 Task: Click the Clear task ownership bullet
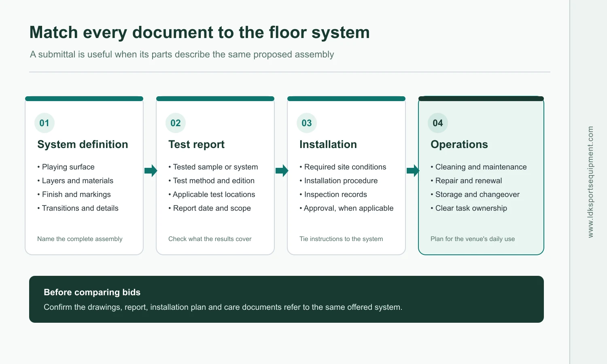(x=469, y=208)
